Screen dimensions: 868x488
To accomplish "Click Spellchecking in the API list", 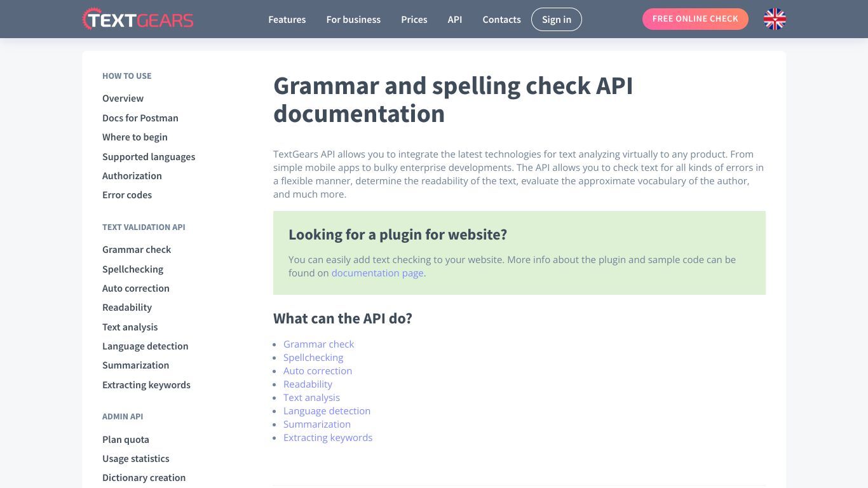I will point(313,358).
